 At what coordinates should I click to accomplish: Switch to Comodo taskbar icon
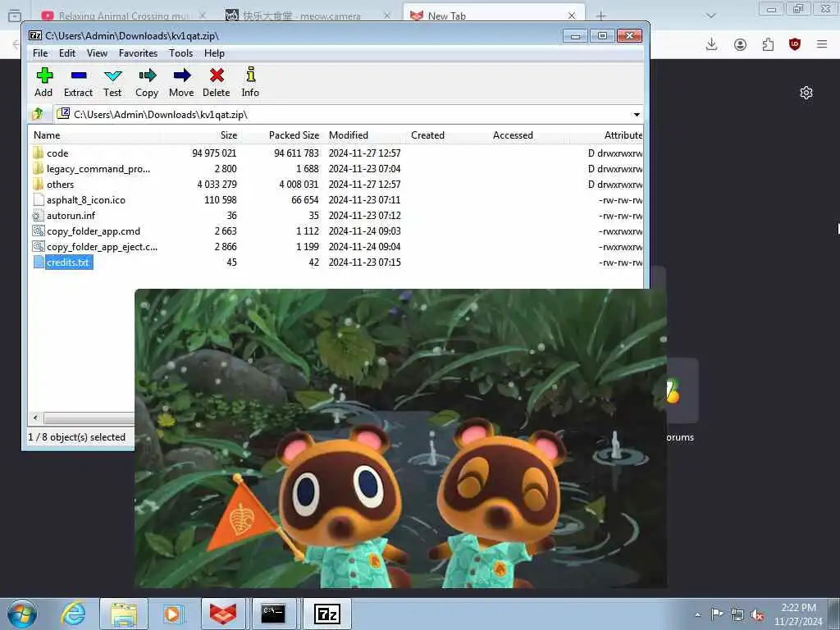click(x=223, y=614)
